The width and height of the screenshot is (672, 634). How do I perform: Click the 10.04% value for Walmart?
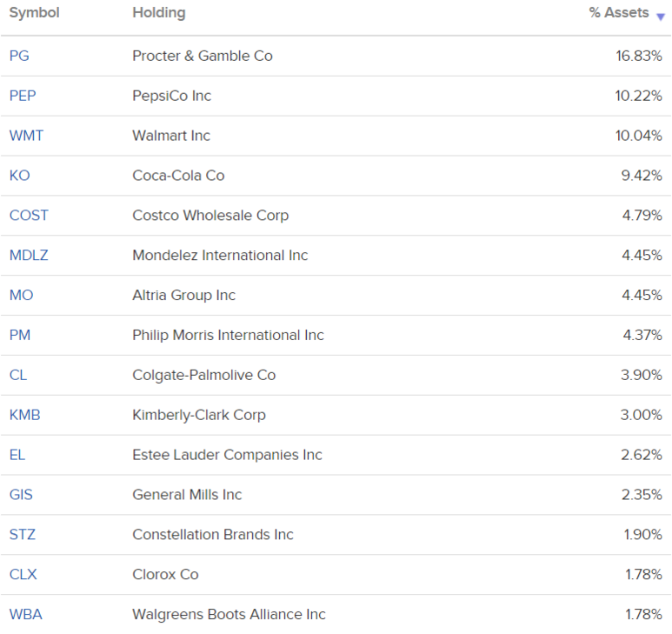pos(639,136)
